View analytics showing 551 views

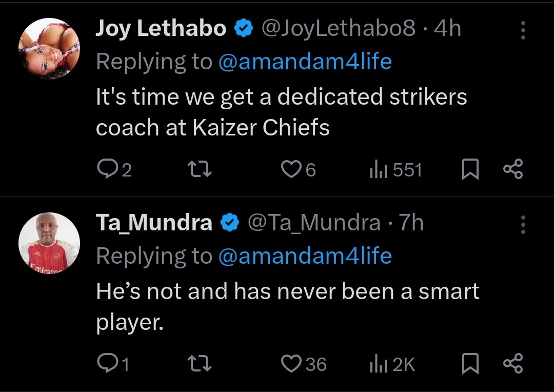click(395, 170)
